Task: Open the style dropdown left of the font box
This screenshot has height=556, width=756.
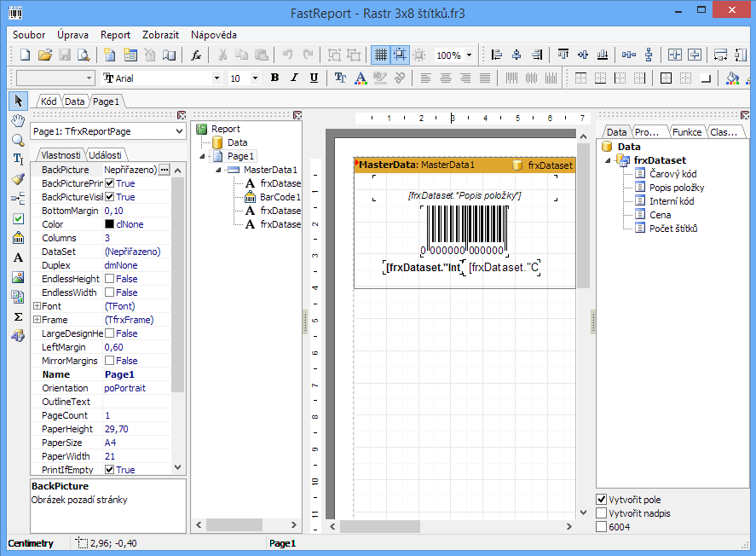Action: coord(89,78)
